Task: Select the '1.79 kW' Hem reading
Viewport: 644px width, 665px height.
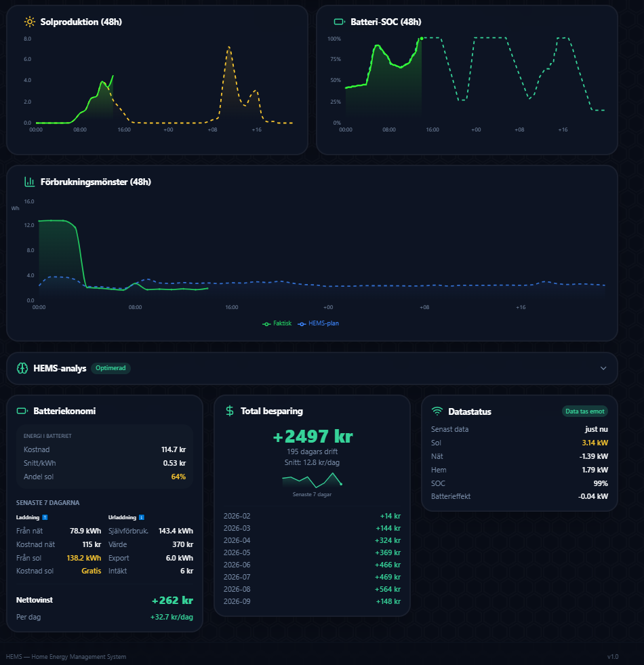Action: pos(595,470)
